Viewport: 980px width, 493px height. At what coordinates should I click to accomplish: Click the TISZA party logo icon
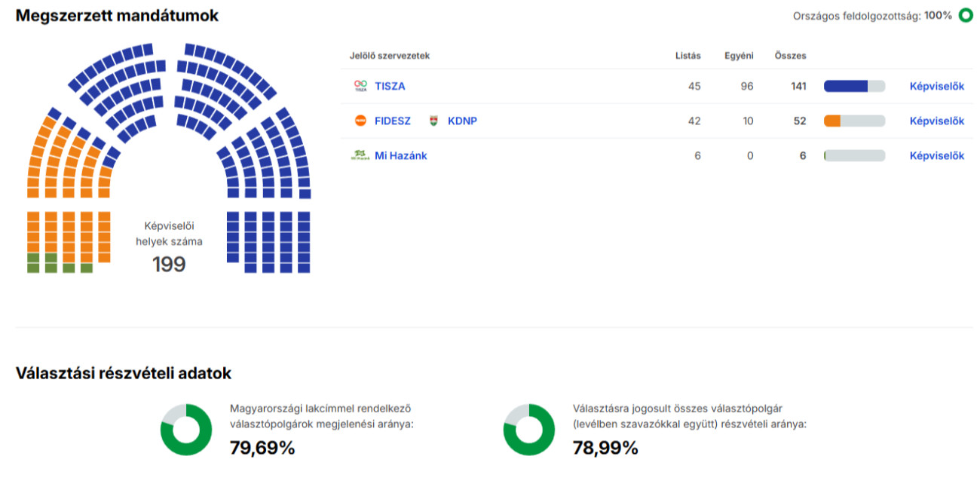[360, 86]
